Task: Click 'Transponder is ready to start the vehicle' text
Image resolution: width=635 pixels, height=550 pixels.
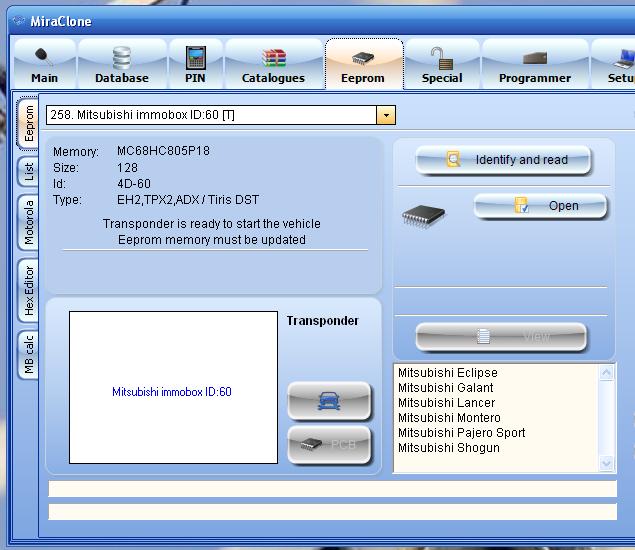Action: 211,224
